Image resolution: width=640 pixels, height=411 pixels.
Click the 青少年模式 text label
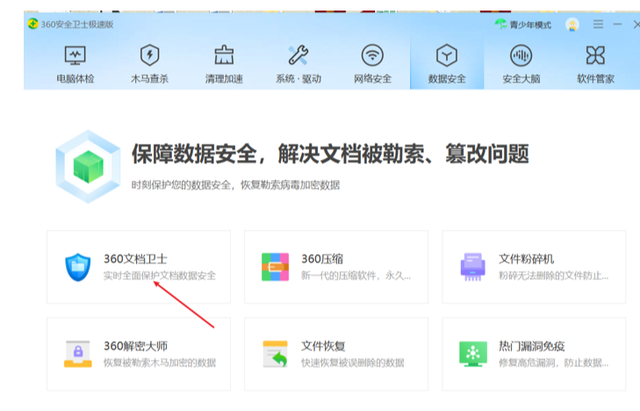[530, 25]
